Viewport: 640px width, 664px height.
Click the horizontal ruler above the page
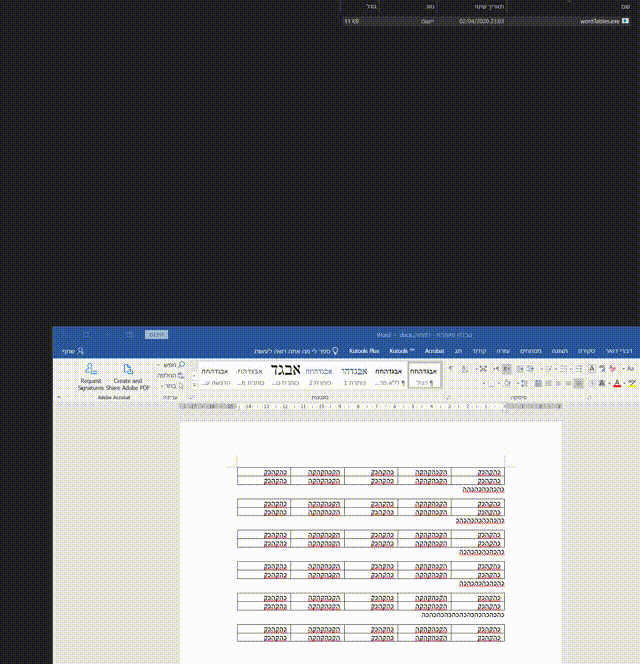tap(371, 407)
